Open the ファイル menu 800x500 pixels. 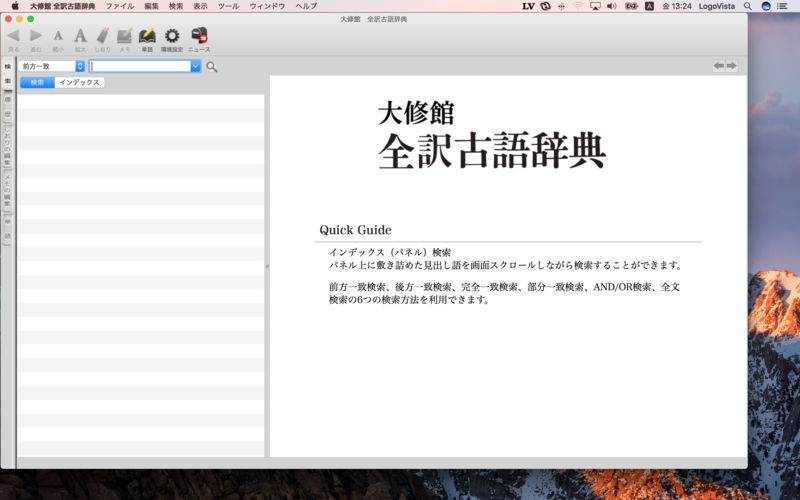(120, 6)
